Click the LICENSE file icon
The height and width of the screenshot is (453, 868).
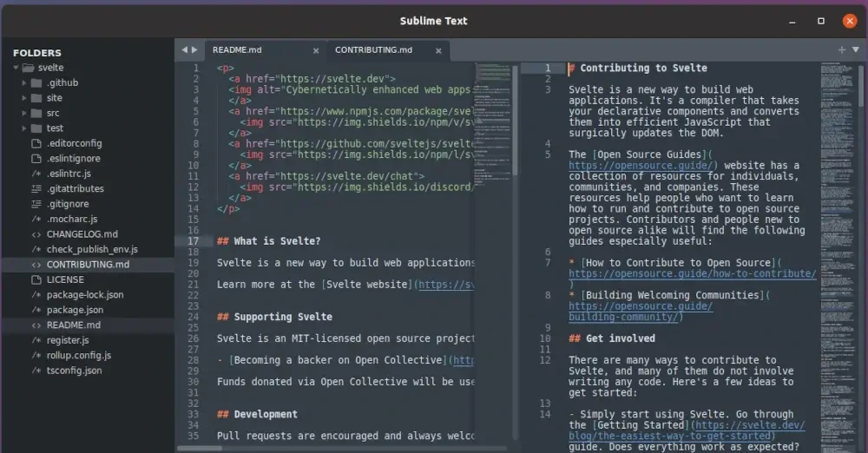click(36, 279)
